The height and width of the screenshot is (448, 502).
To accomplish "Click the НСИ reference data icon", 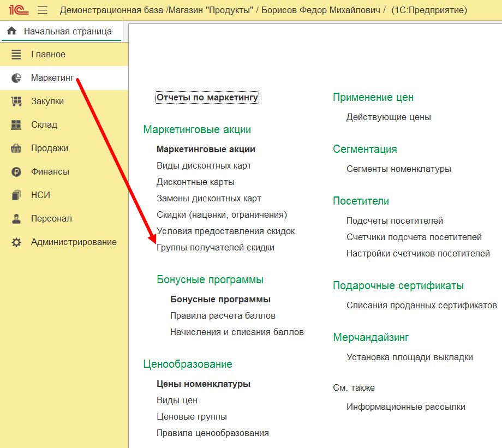I will [16, 195].
